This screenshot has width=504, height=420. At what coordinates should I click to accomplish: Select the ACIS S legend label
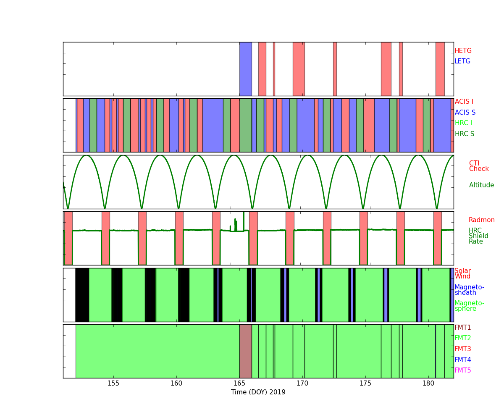pos(465,113)
